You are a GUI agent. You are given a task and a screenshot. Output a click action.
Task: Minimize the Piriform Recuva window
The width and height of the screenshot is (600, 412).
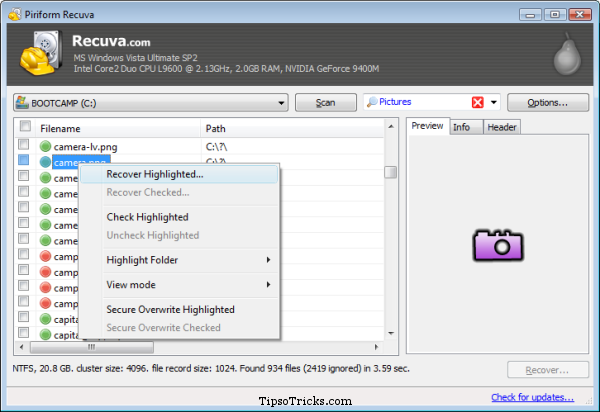[530, 15]
